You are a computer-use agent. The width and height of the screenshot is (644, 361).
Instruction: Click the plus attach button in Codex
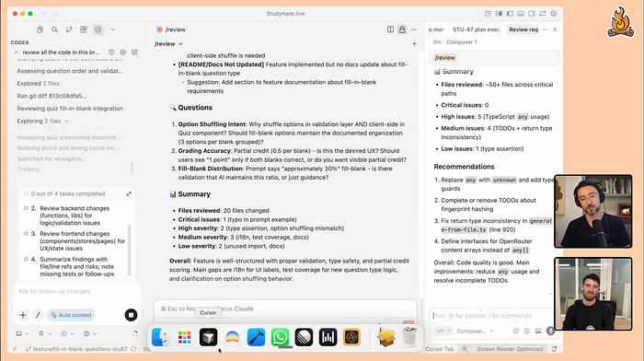pyautogui.click(x=23, y=315)
